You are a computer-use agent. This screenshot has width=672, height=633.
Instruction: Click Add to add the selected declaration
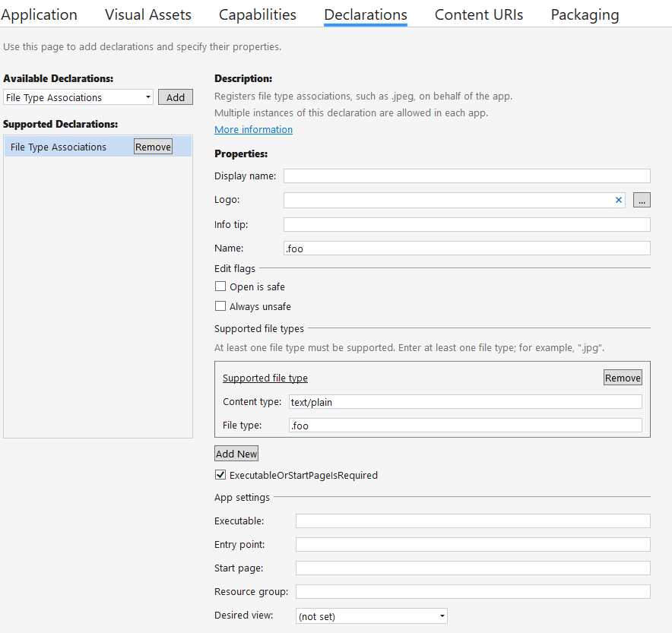(x=175, y=97)
